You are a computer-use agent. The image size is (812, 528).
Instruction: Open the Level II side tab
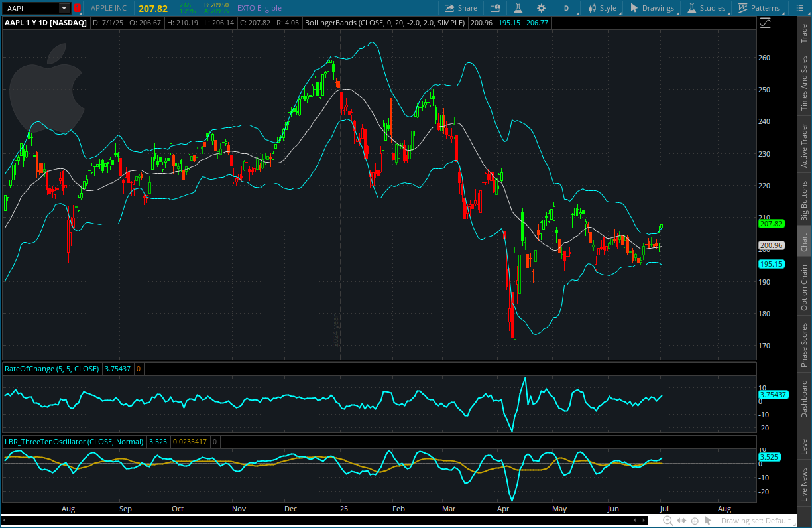[x=804, y=443]
